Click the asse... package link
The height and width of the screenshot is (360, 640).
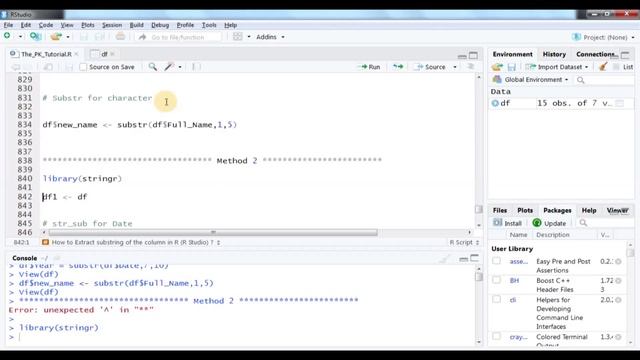pos(518,261)
